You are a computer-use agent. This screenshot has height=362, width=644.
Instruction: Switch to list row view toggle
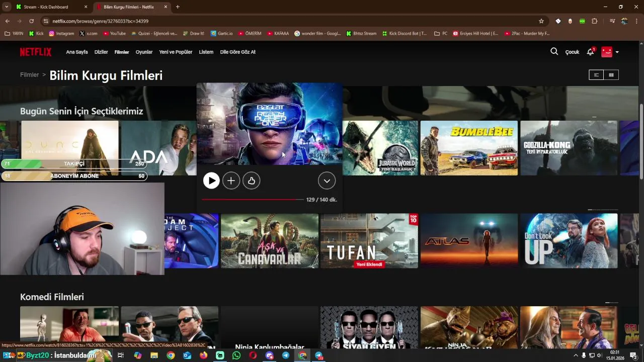point(596,75)
